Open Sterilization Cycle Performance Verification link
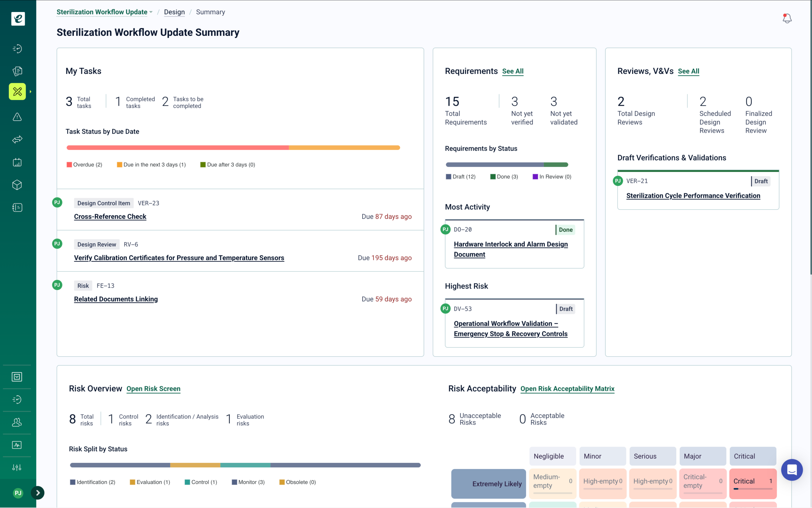 click(x=693, y=196)
